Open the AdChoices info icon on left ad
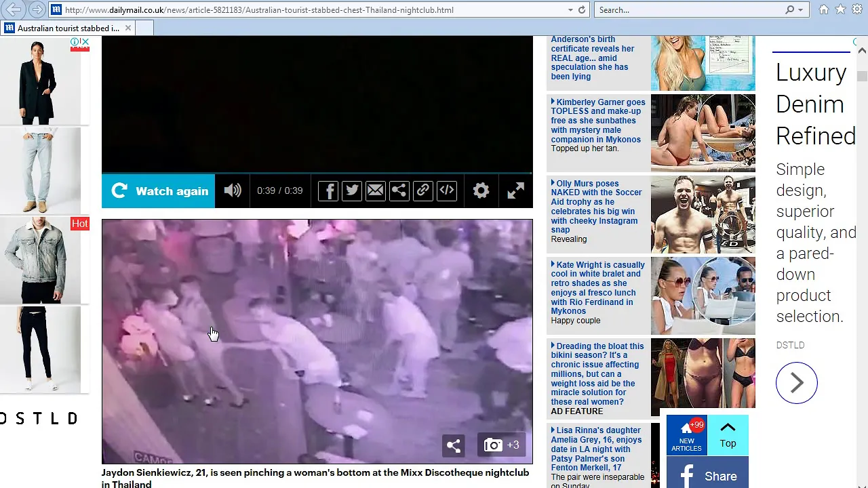 click(x=75, y=42)
